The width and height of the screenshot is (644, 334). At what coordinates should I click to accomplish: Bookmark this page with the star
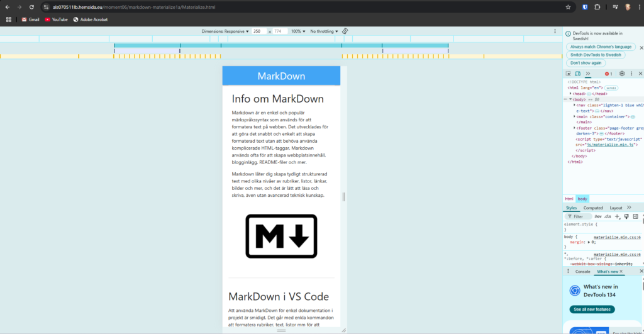point(568,7)
